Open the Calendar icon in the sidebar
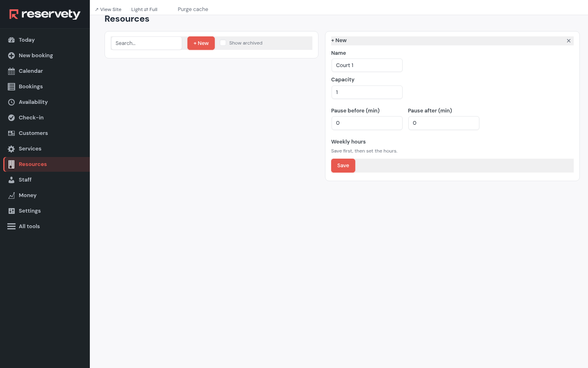 pyautogui.click(x=11, y=71)
